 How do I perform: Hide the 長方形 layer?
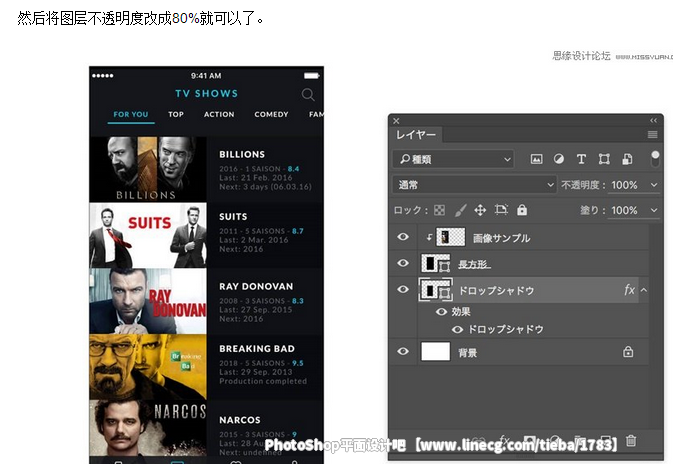[x=403, y=263]
